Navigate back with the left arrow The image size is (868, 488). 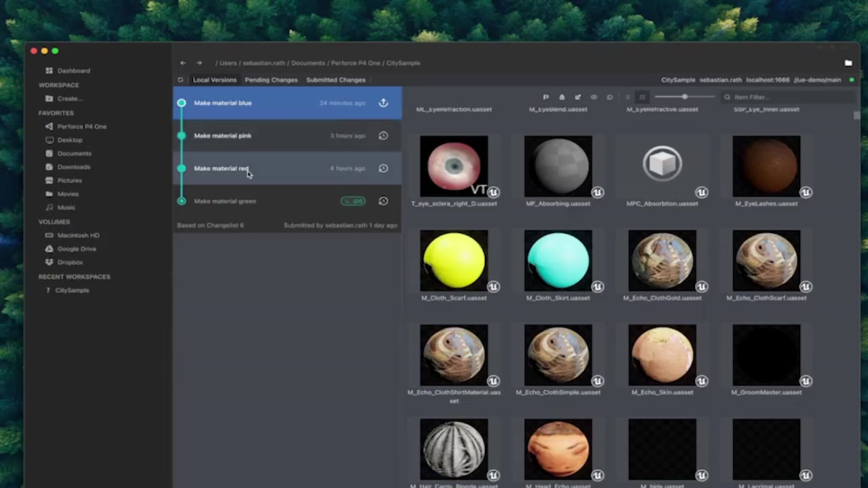tap(182, 63)
